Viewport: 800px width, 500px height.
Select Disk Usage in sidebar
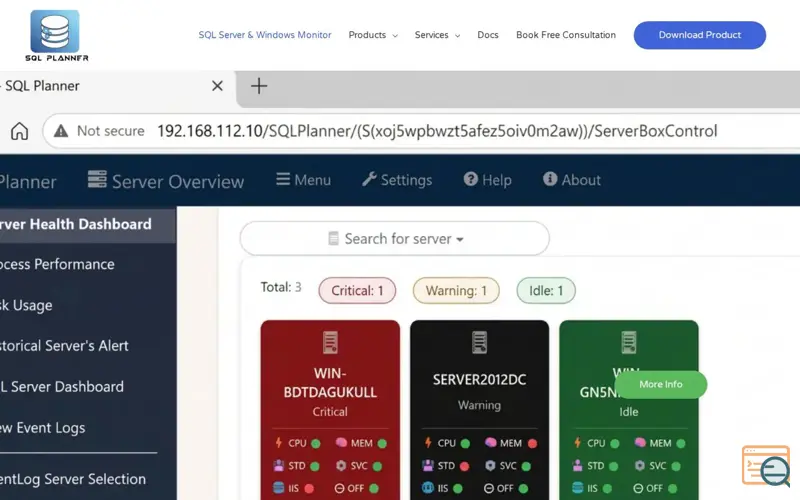coord(26,305)
